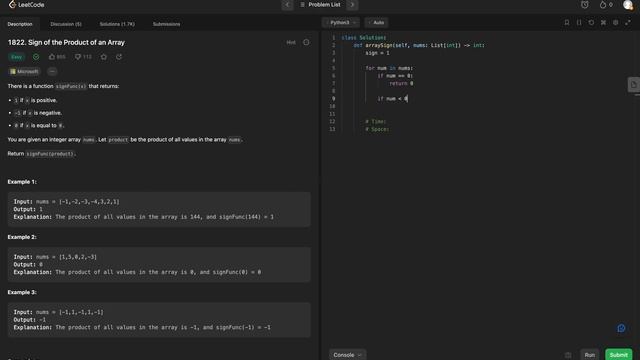Switch to the Discussion tab

[66, 24]
